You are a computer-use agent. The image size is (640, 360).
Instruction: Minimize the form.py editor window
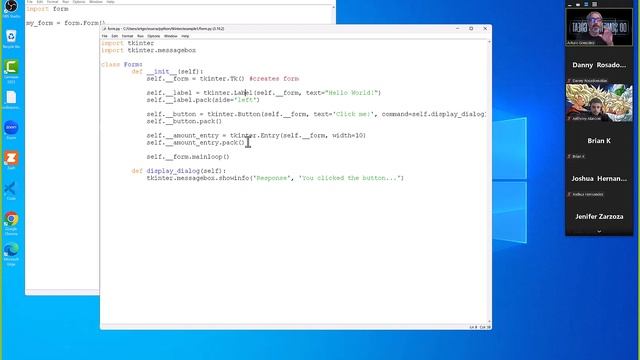(457, 29)
